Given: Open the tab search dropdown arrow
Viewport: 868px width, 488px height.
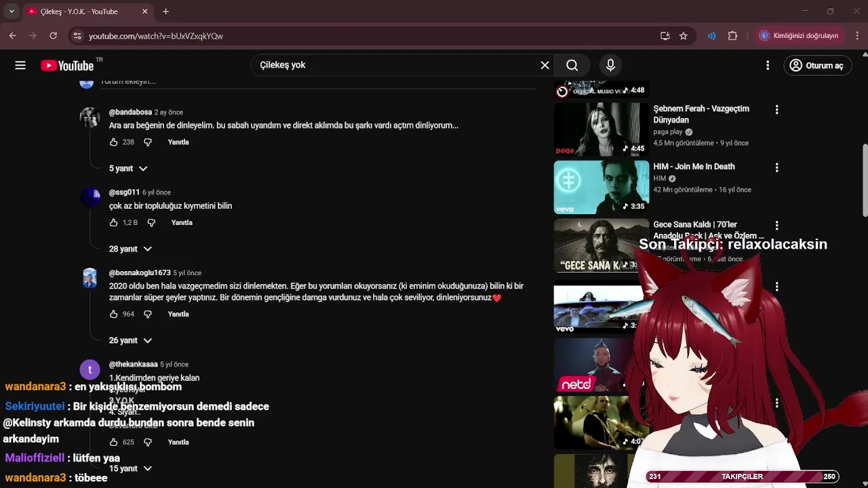Looking at the screenshot, I should point(12,12).
